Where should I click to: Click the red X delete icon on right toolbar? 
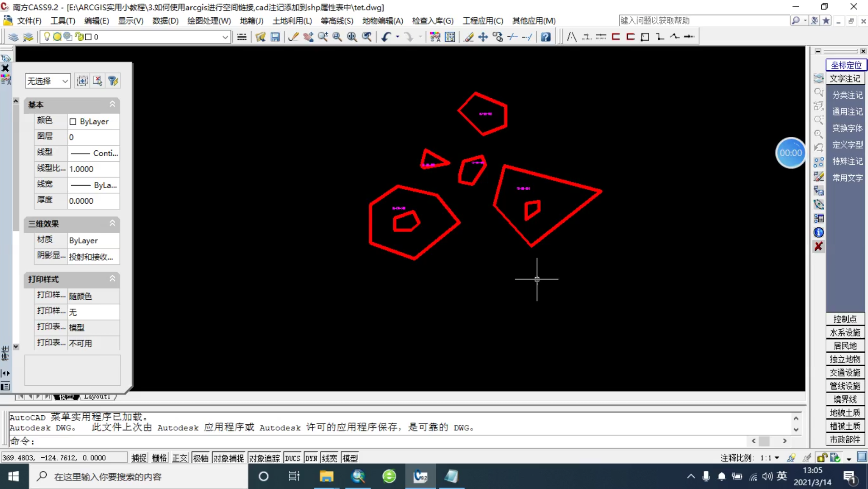[819, 246]
